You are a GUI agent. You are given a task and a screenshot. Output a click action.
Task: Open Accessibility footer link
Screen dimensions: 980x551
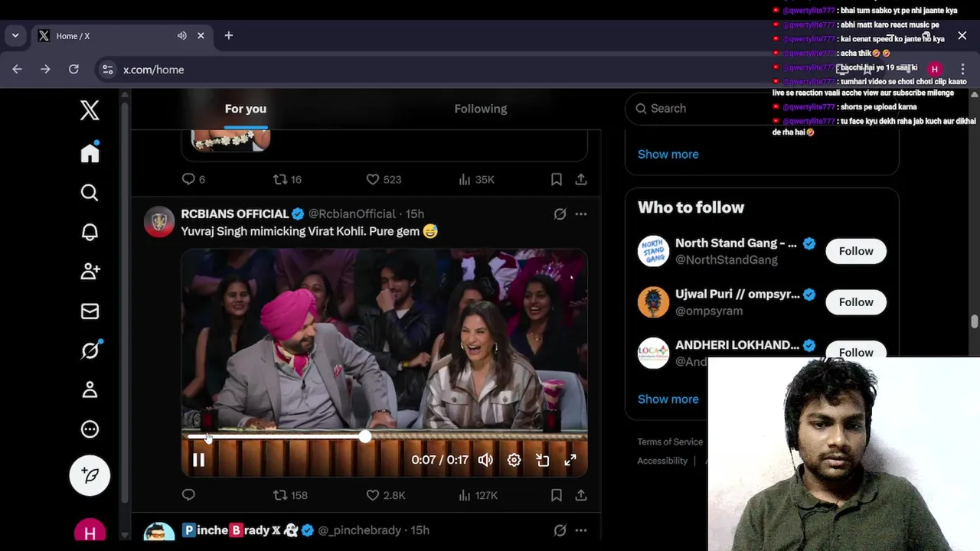(662, 461)
